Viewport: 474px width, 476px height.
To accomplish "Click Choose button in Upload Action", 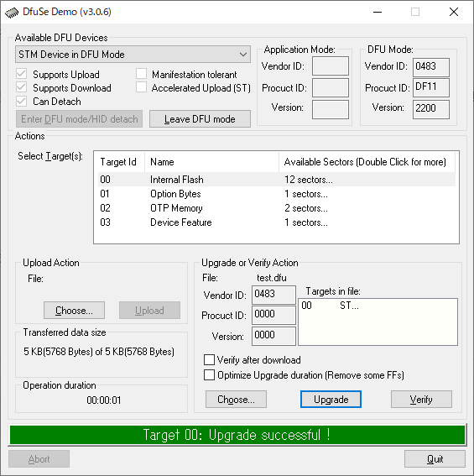I will click(x=75, y=311).
